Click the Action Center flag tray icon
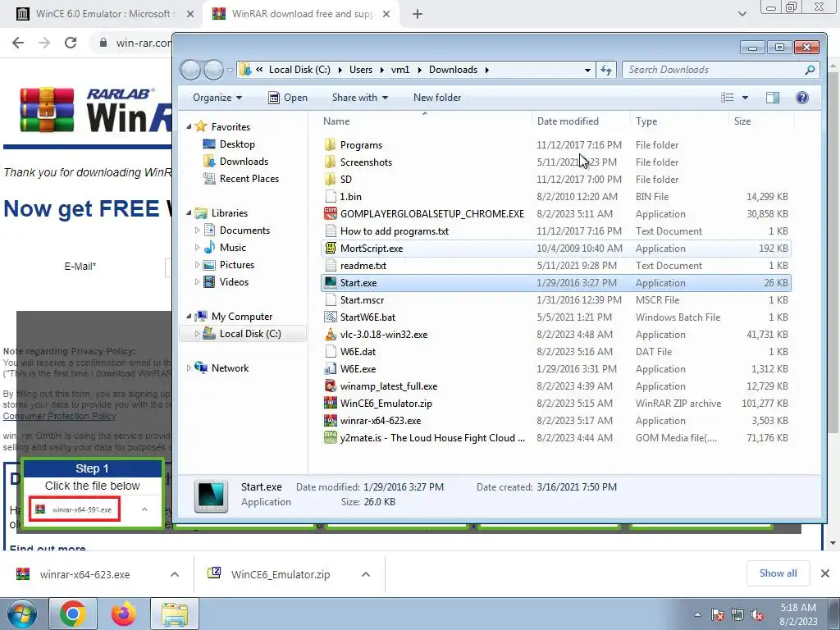The width and height of the screenshot is (840, 630). tap(718, 615)
